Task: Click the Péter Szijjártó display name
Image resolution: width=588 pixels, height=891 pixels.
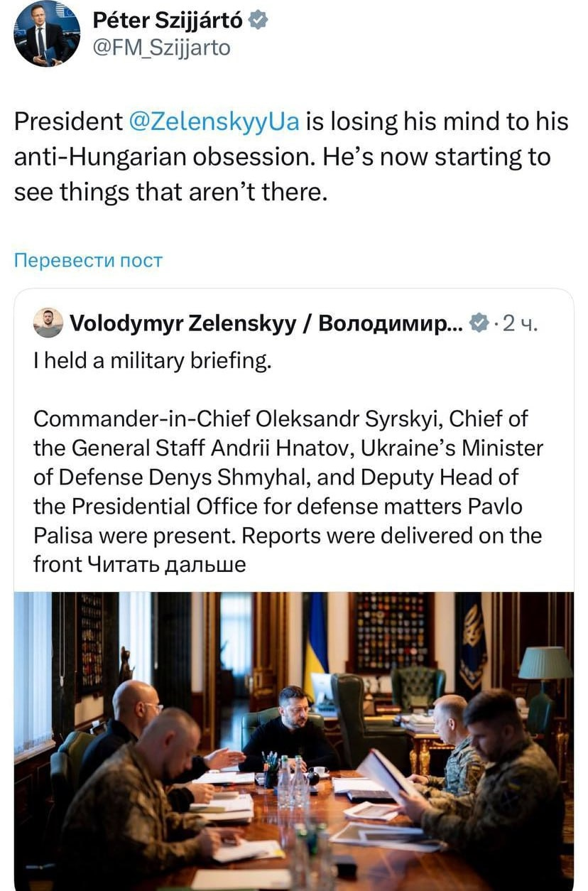Action: click(x=168, y=21)
